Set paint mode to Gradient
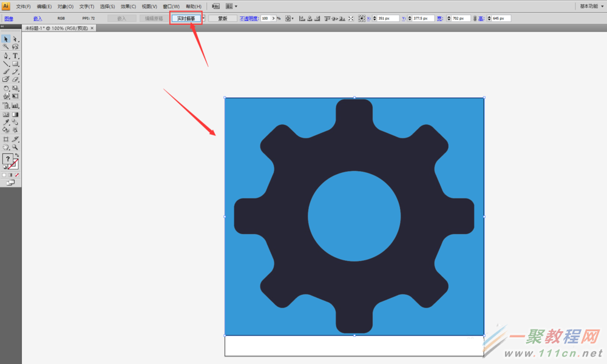This screenshot has height=364, width=607. click(x=10, y=175)
